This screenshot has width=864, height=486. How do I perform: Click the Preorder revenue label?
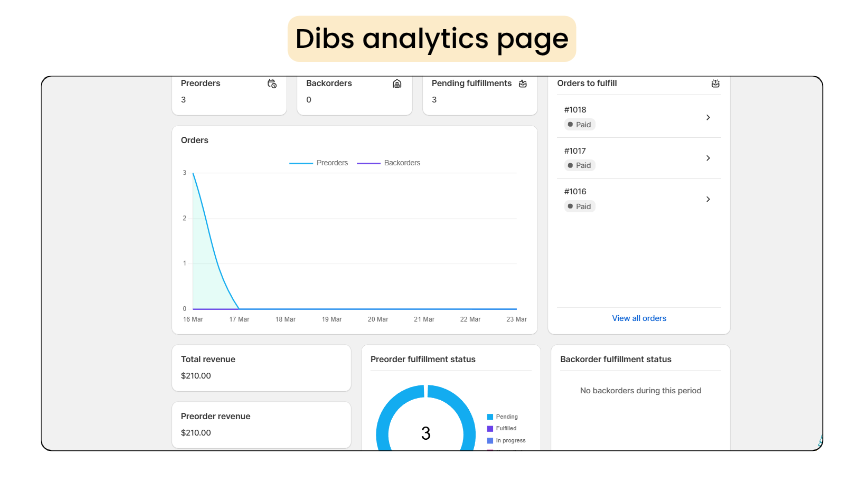(215, 417)
